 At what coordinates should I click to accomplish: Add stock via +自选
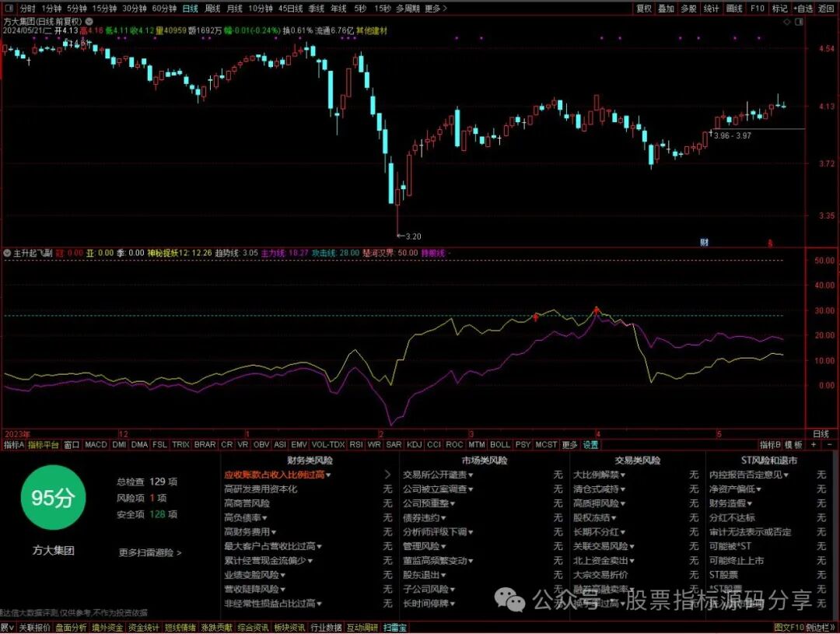click(x=803, y=9)
